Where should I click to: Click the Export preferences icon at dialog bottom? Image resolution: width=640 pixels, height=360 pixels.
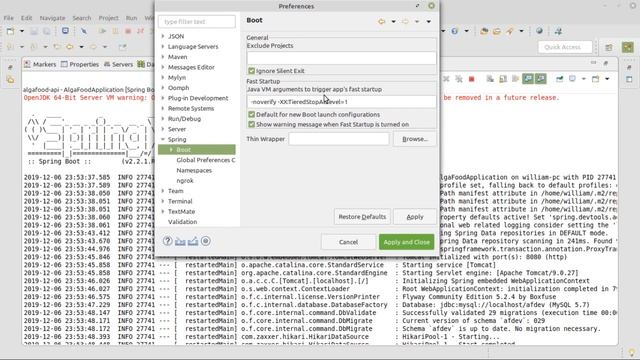click(193, 241)
